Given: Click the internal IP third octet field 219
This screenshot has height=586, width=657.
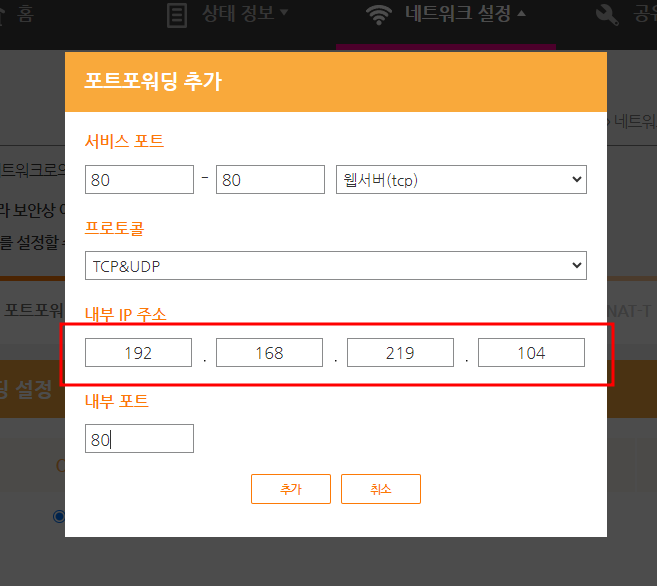Looking at the screenshot, I should coord(400,353).
